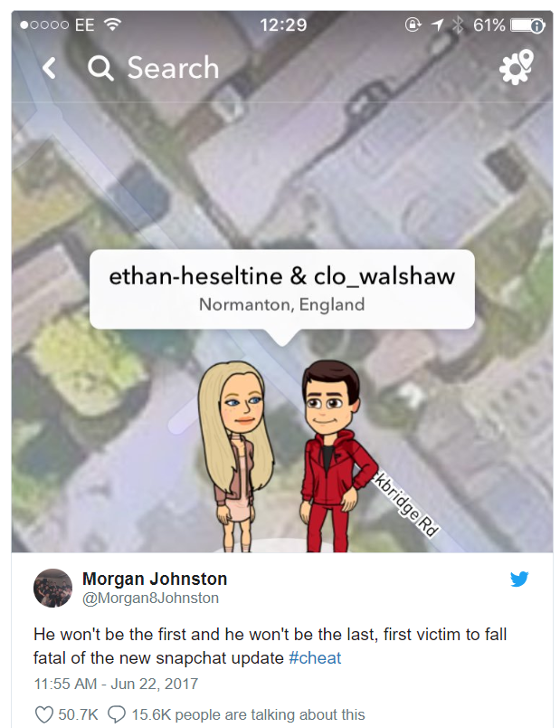Tap the Bluetooth status icon
This screenshot has height=728, width=560.
point(458,24)
